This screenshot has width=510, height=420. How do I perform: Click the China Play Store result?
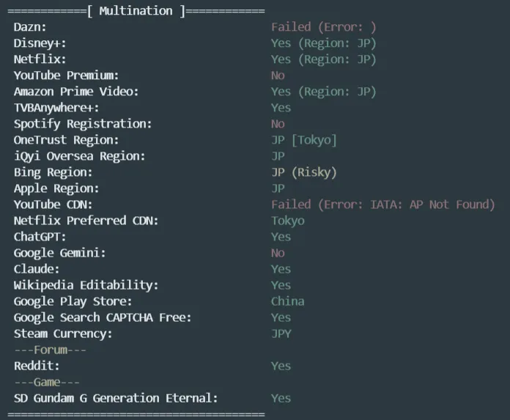(287, 301)
